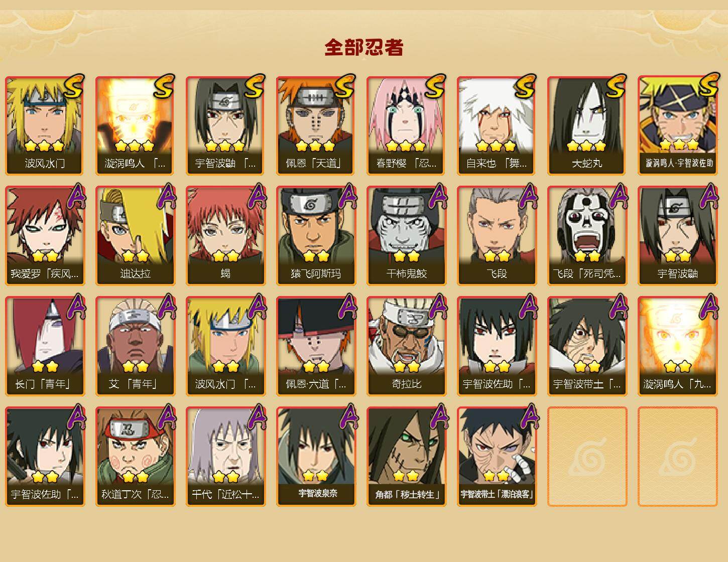Select the 迪达拉 A-rank card

tap(136, 236)
